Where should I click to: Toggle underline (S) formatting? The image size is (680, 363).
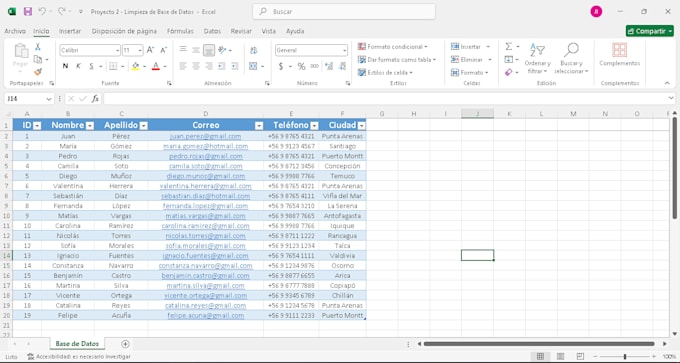pos(92,66)
